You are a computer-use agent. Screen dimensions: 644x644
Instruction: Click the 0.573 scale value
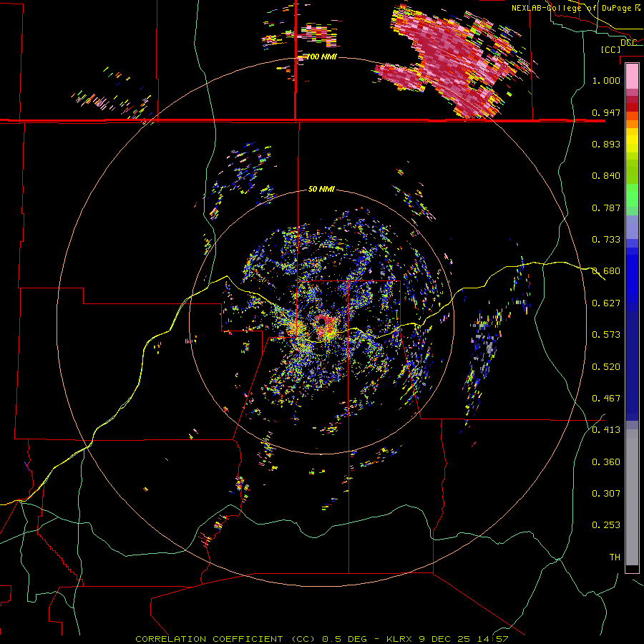[606, 334]
